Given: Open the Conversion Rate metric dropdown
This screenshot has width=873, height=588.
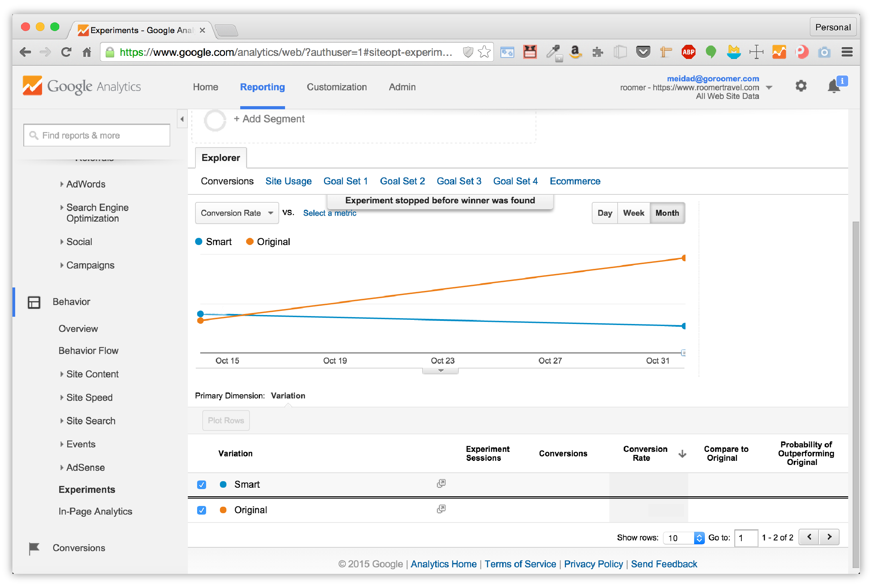Looking at the screenshot, I should tap(237, 213).
